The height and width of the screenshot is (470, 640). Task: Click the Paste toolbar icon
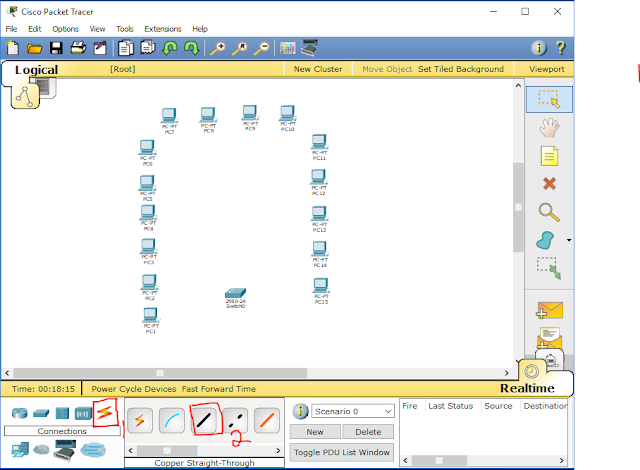[148, 48]
